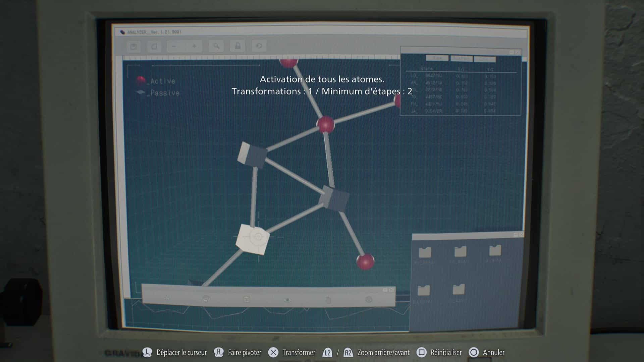Click the power icon in bottom panel
Image resolution: width=644 pixels, height=362 pixels.
(x=369, y=299)
